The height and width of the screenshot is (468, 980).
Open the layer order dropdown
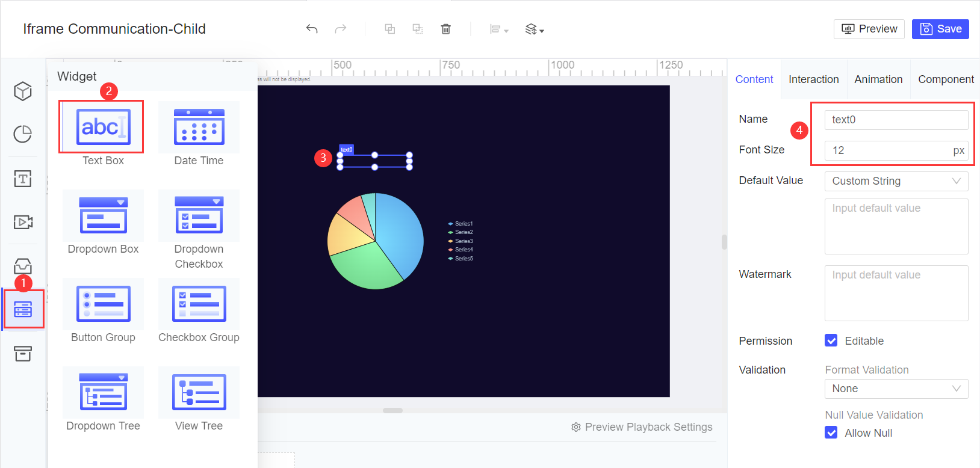click(x=535, y=29)
